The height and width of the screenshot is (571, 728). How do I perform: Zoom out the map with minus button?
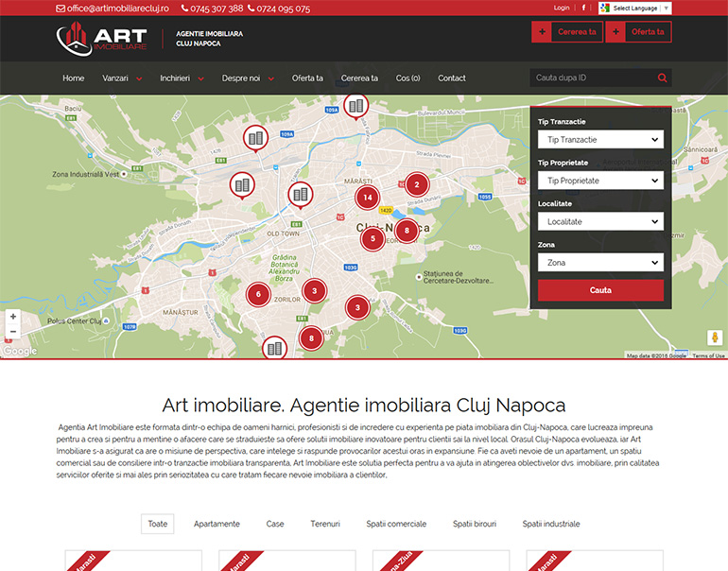tap(13, 332)
